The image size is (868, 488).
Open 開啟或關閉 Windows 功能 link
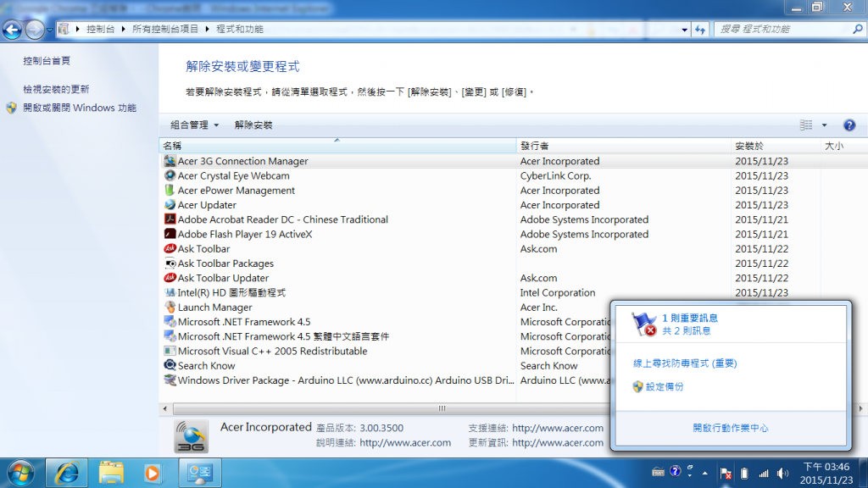[x=79, y=108]
